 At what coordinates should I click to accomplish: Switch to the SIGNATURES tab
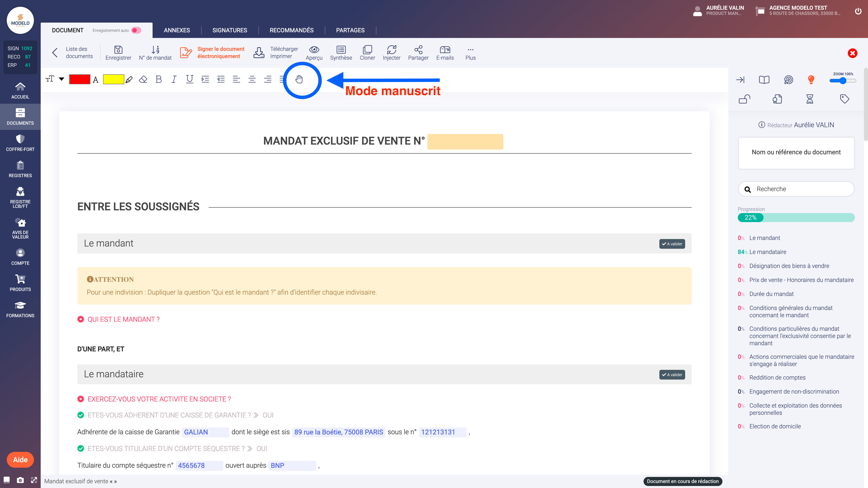click(229, 30)
